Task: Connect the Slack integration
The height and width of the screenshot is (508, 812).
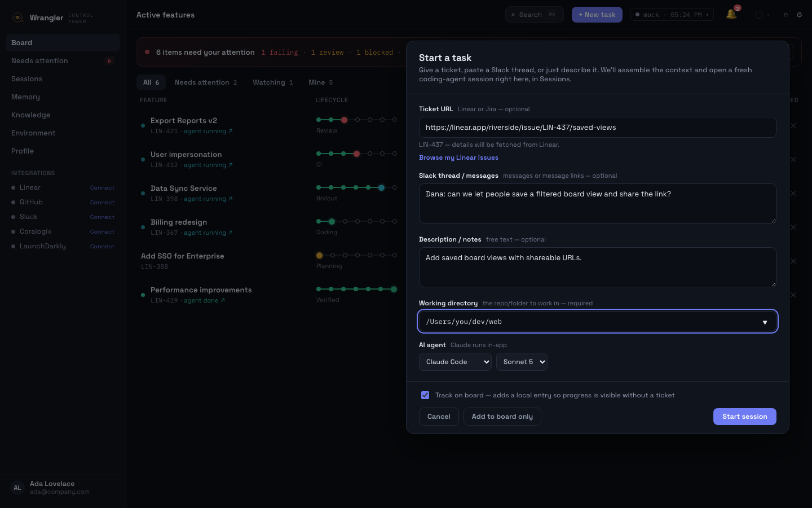Action: coord(102,217)
